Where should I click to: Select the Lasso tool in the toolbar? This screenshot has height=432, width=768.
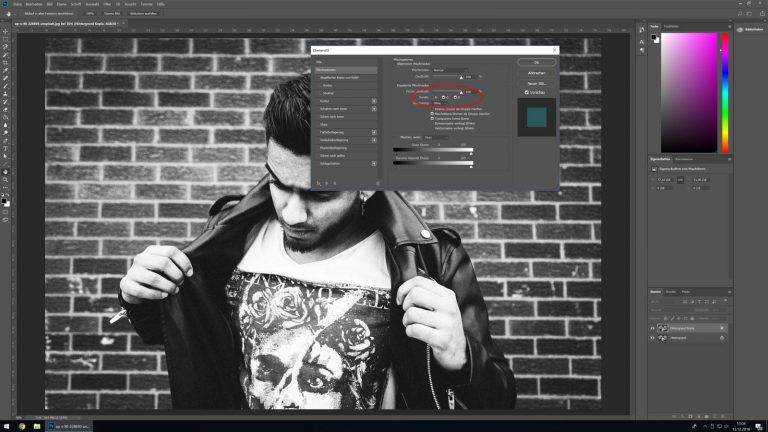coord(5,47)
